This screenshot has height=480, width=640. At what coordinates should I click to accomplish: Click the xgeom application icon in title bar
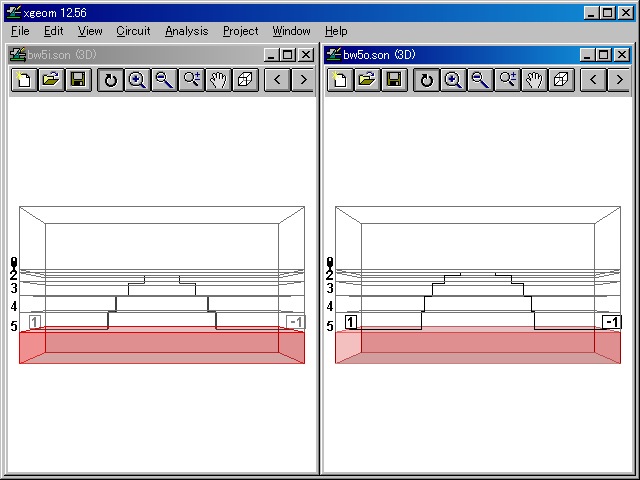[13, 13]
